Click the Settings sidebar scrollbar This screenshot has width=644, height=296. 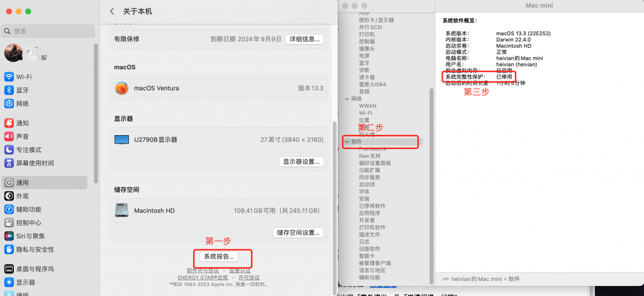(x=96, y=113)
